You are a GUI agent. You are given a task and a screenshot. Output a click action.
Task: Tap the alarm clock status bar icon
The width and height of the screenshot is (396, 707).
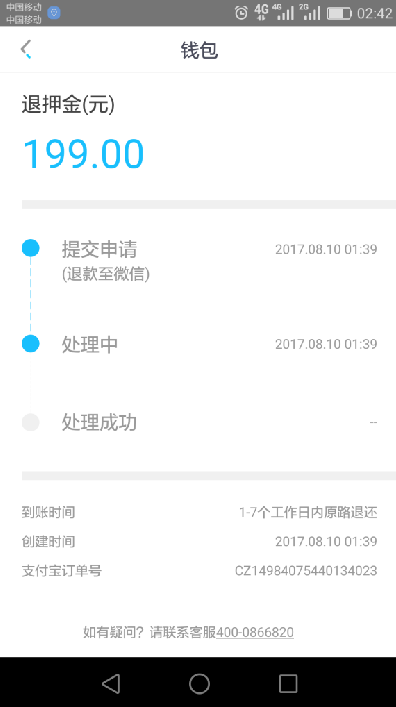pos(241,13)
